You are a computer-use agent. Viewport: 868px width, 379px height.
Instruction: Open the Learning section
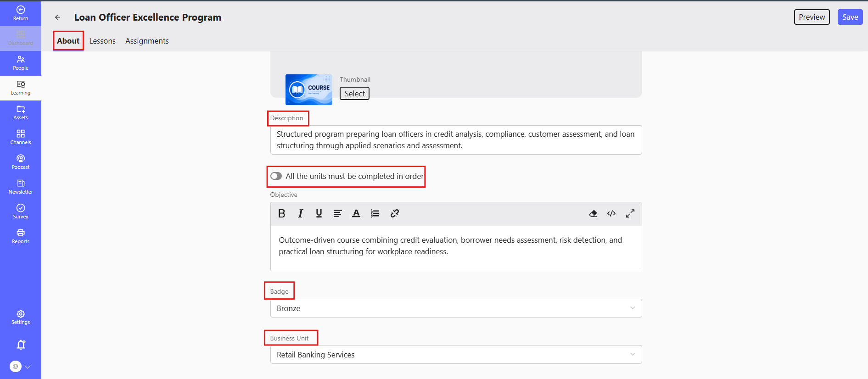click(x=21, y=88)
